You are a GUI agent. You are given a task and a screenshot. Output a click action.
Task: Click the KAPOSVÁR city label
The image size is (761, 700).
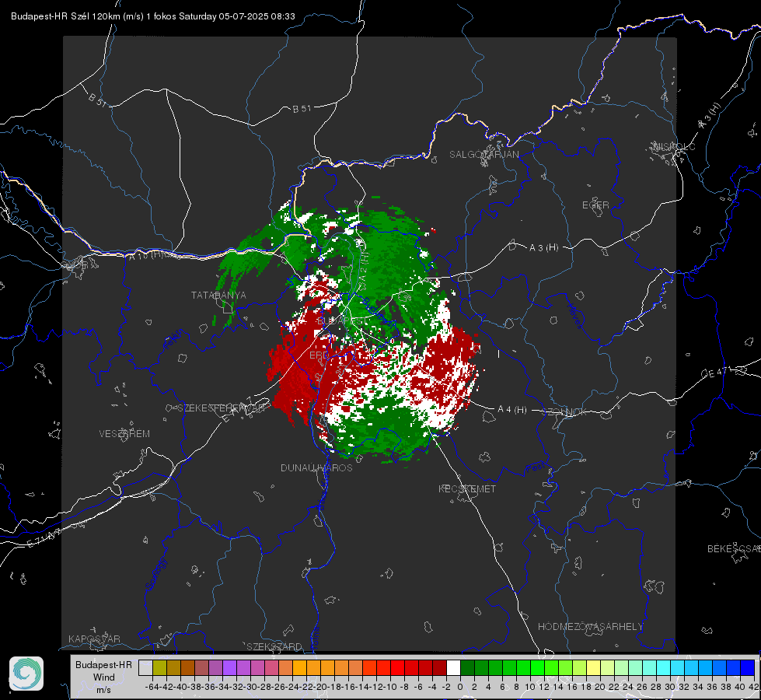coord(94,639)
